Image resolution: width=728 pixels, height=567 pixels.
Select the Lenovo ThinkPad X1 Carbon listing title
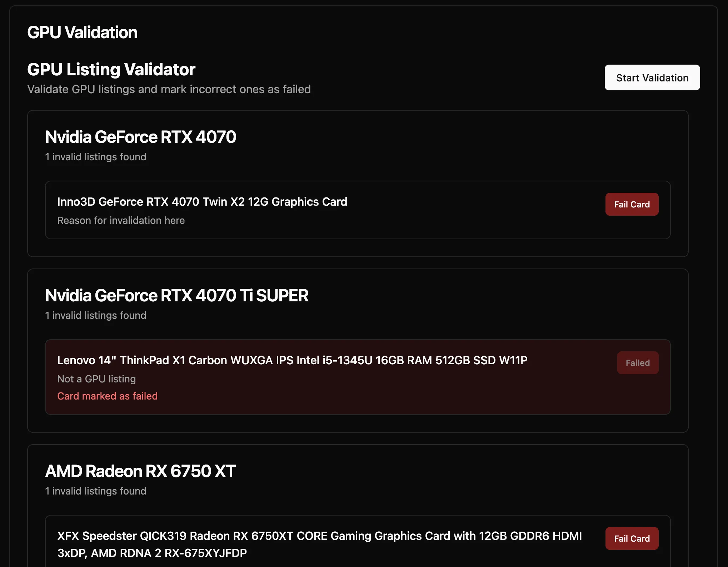point(292,360)
